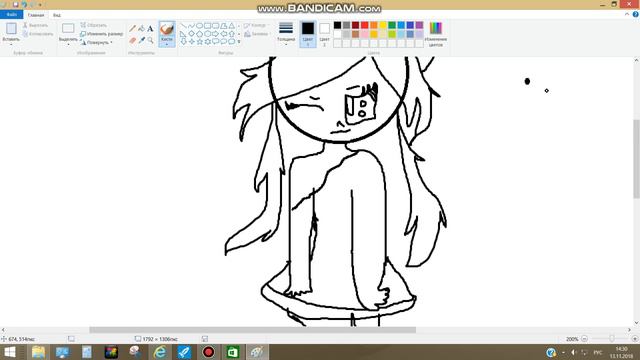Click the Cut (Вырезать) button
The height and width of the screenshot is (360, 640).
(36, 25)
